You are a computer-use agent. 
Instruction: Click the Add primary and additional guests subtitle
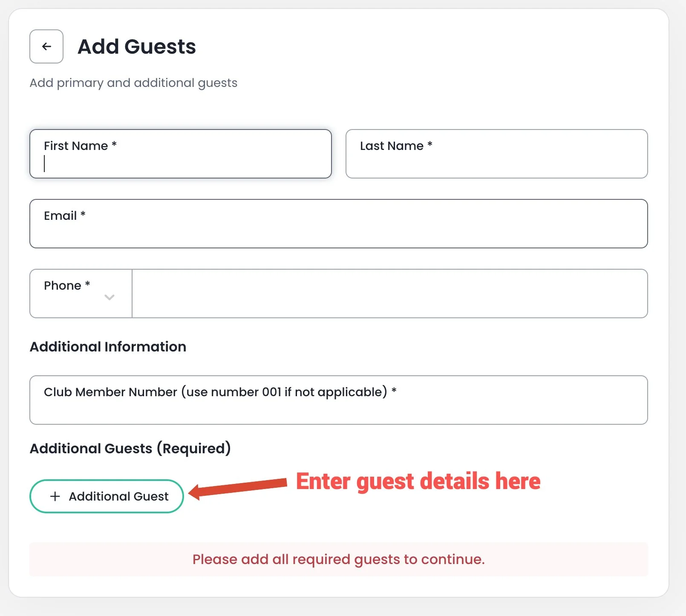tap(133, 83)
